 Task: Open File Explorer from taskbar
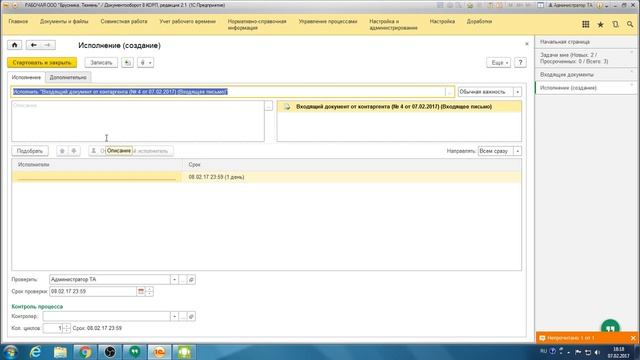click(x=60, y=352)
